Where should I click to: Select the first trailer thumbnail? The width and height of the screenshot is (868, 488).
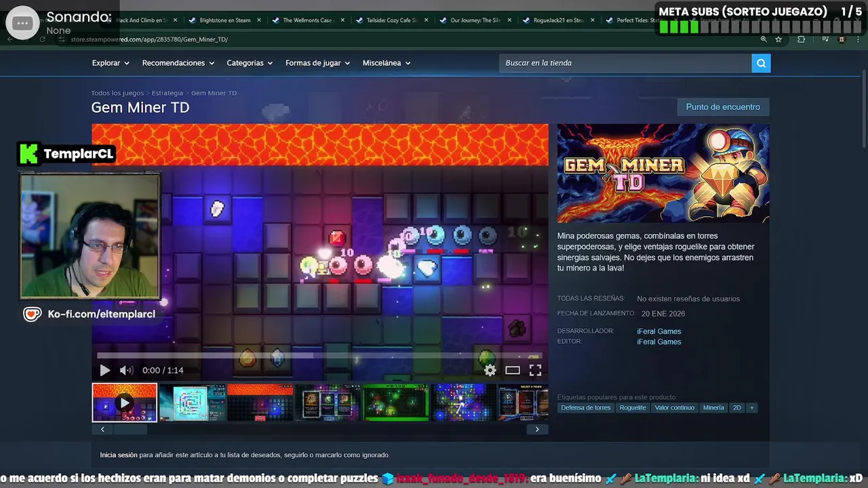coord(125,403)
